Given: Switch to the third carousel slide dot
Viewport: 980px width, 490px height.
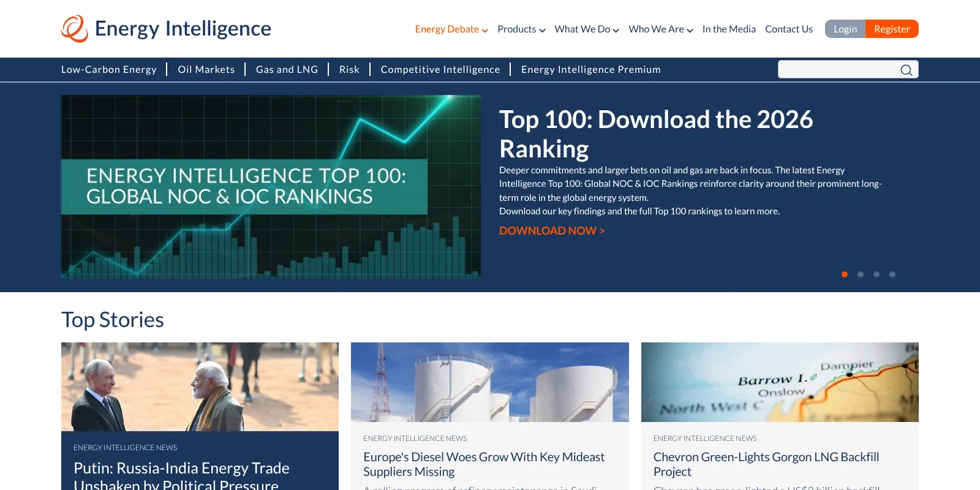Looking at the screenshot, I should coord(876,274).
